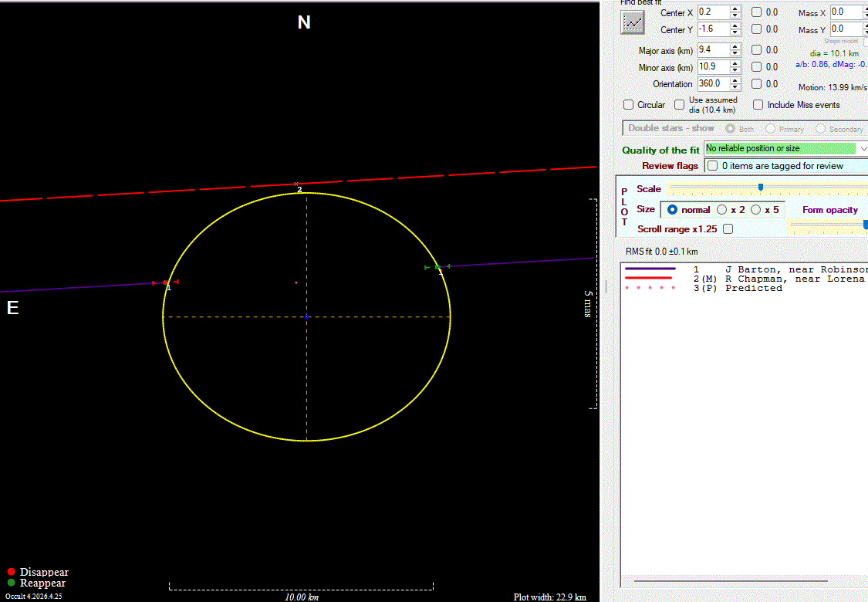Image resolution: width=868 pixels, height=602 pixels.
Task: Click the Mass Y value field
Action: (846, 29)
